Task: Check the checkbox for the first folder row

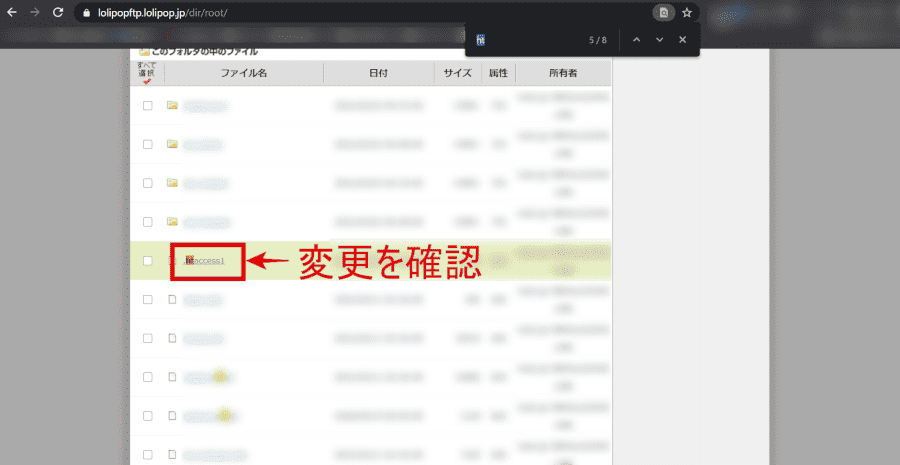Action: pyautogui.click(x=147, y=105)
